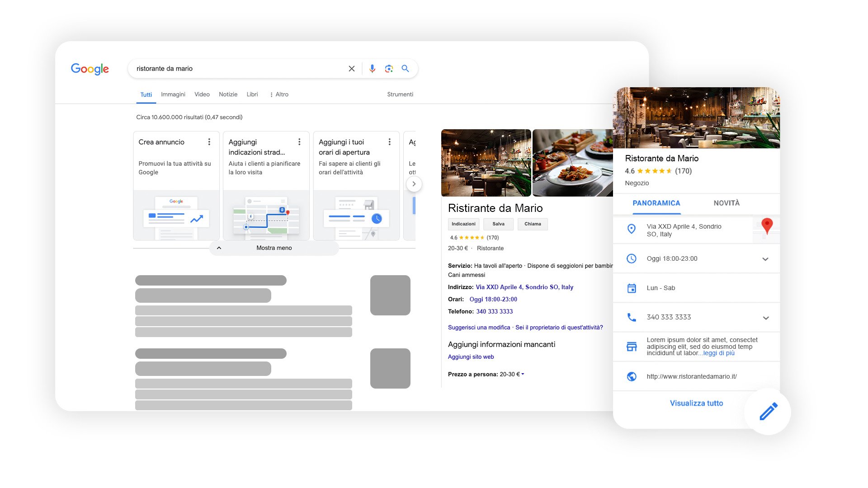Clear the search query with the X icon
Screen dimensions: 868x488
pyautogui.click(x=351, y=69)
